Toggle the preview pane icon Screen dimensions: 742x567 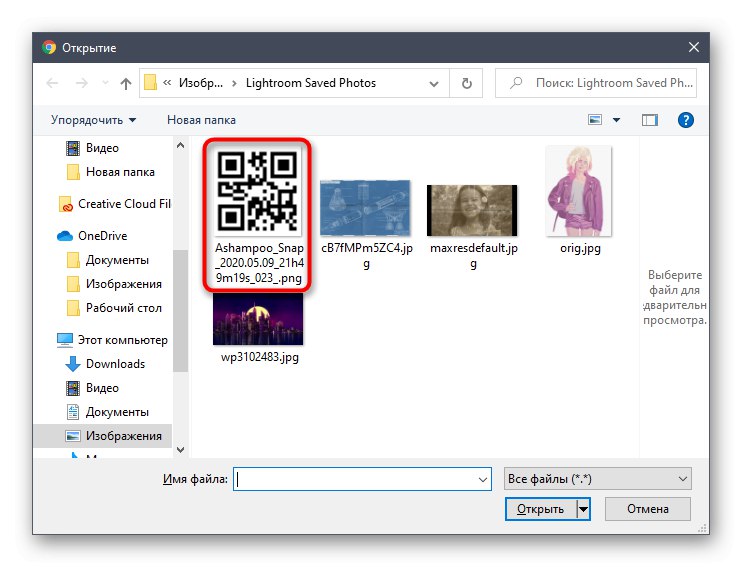pyautogui.click(x=650, y=120)
